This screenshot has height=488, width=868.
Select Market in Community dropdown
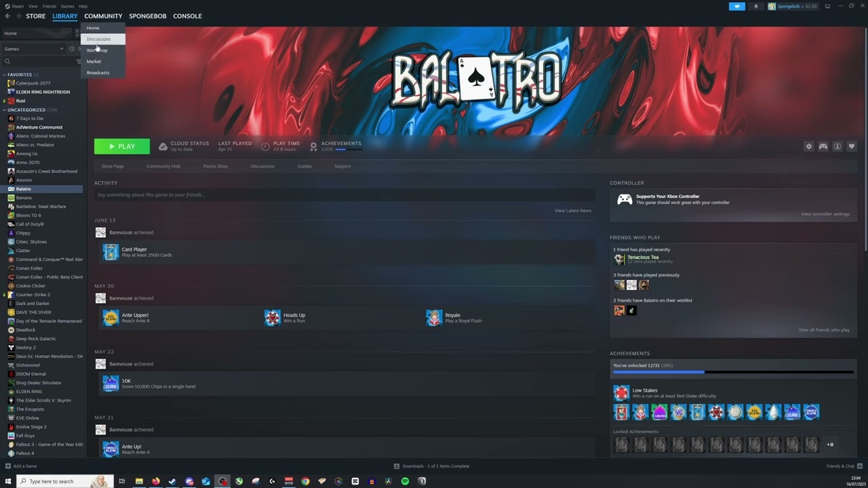pyautogui.click(x=103, y=62)
